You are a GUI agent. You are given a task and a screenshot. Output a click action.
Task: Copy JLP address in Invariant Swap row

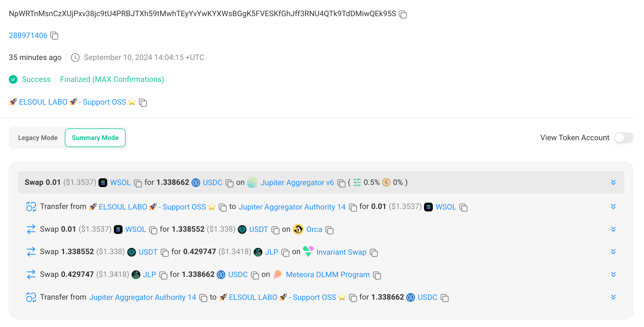tap(285, 253)
